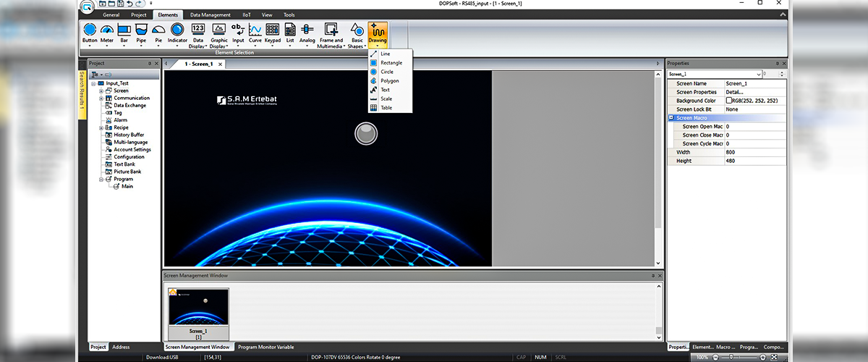Screen dimensions: 868x362
Task: Click the Indicator element icon
Action: [177, 30]
